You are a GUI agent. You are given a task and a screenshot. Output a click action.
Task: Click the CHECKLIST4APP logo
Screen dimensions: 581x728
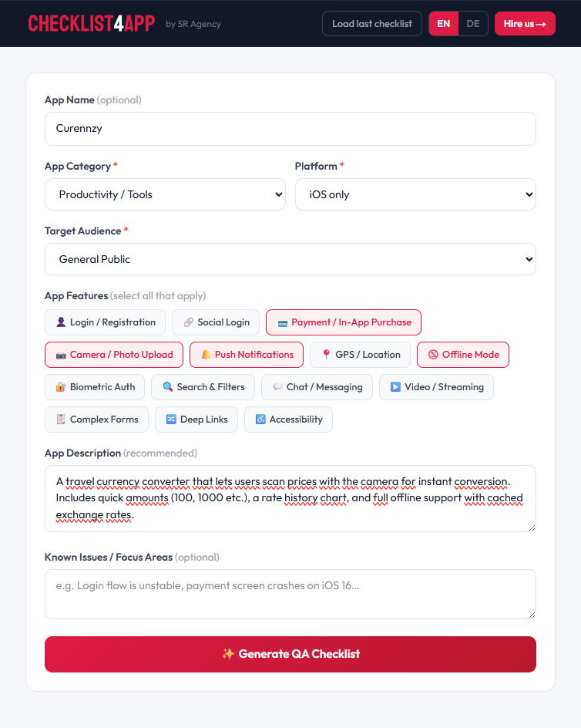91,23
